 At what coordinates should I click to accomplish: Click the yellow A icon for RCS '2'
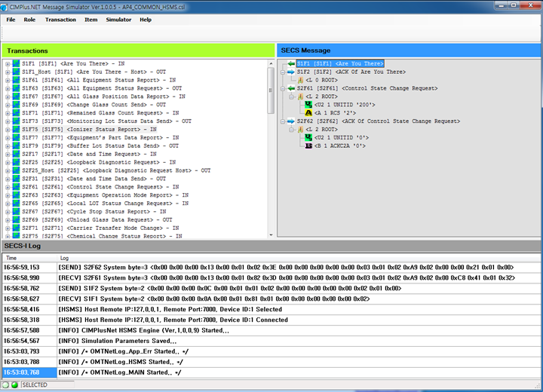[308, 112]
